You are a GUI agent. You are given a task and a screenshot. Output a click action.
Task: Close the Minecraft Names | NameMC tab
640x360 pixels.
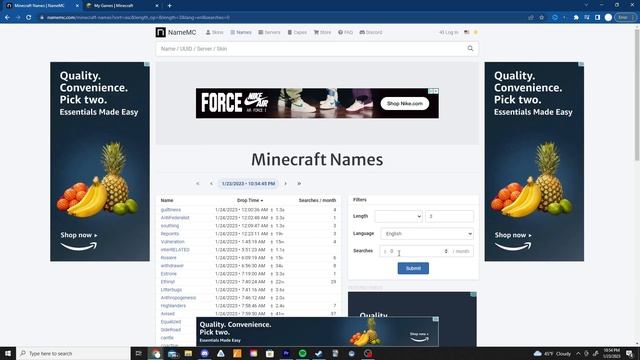pyautogui.click(x=77, y=6)
